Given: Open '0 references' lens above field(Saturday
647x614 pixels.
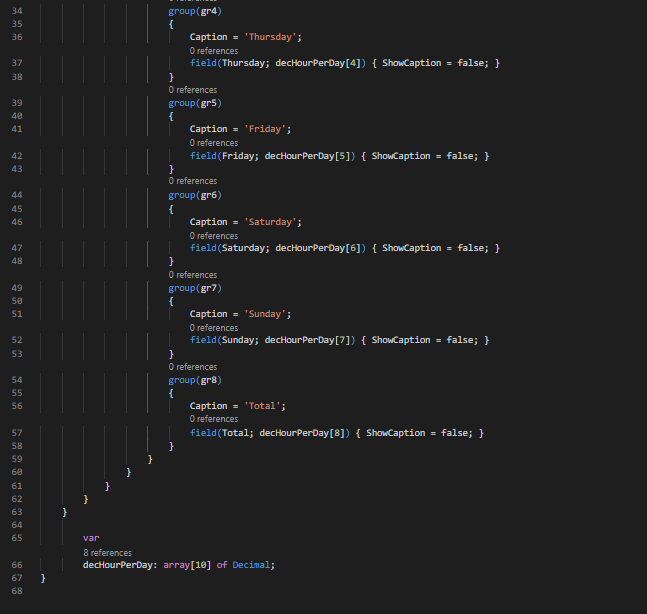Looking at the screenshot, I should pos(214,236).
